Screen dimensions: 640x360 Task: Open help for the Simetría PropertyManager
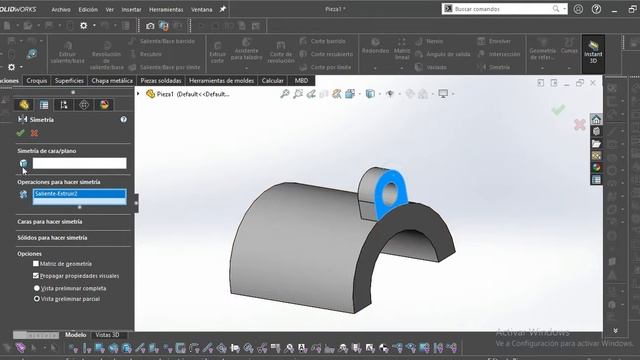pos(124,120)
